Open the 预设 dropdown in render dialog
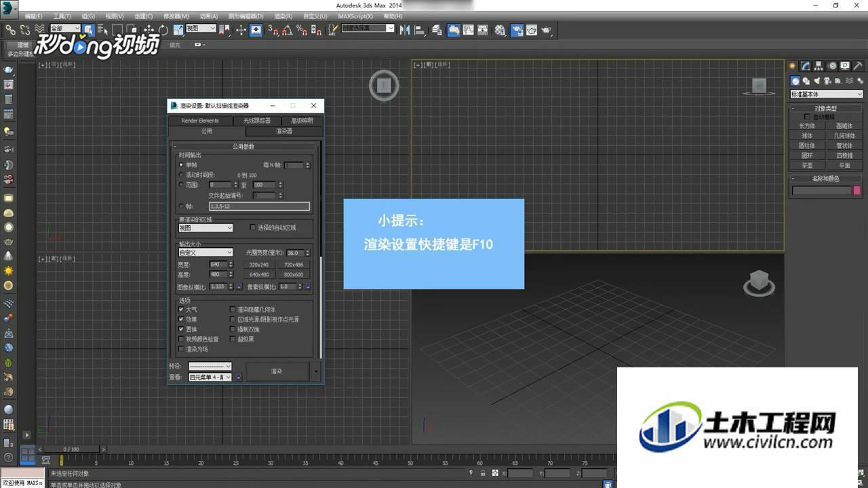 pyautogui.click(x=210, y=366)
